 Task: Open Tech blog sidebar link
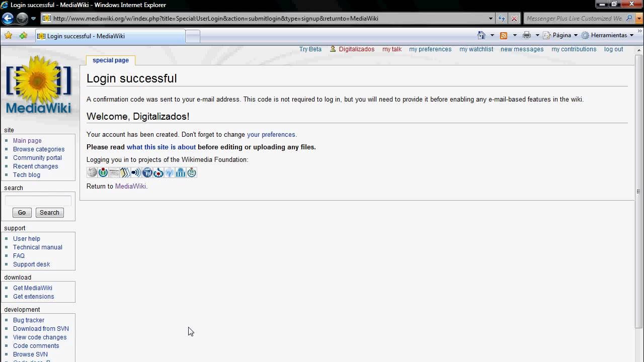pos(27,175)
